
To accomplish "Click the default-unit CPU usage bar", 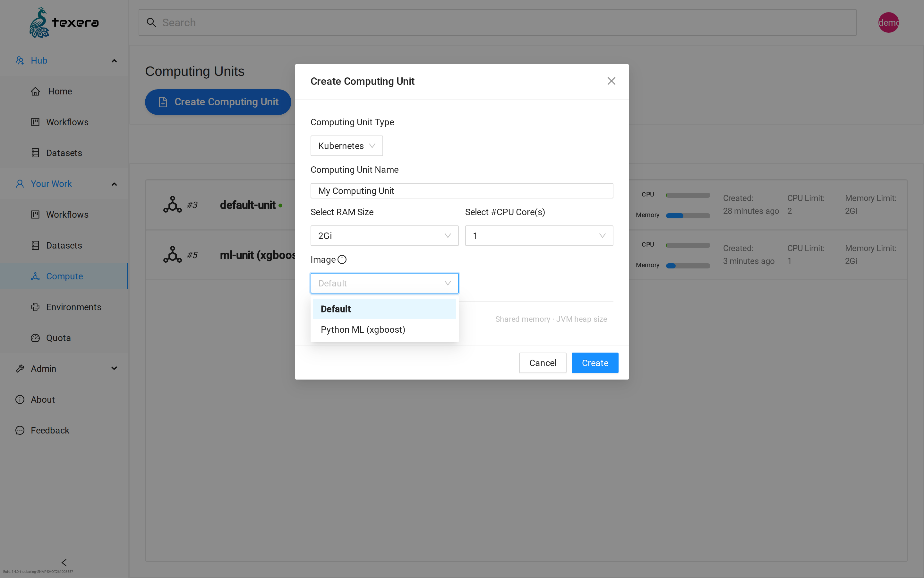I will click(688, 195).
